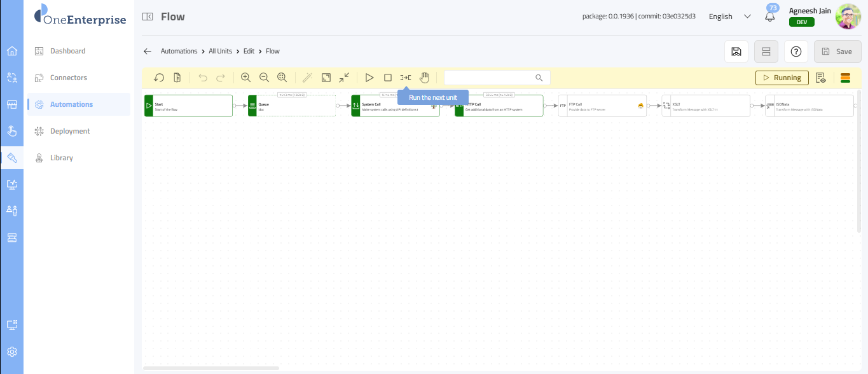Click the stop square icon
This screenshot has width=868, height=374.
tap(387, 78)
